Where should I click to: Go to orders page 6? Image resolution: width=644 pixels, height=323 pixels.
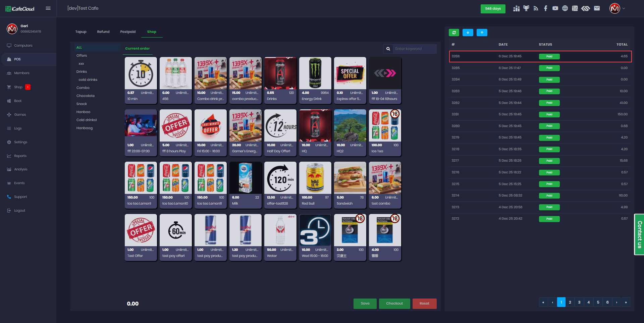pos(607,302)
